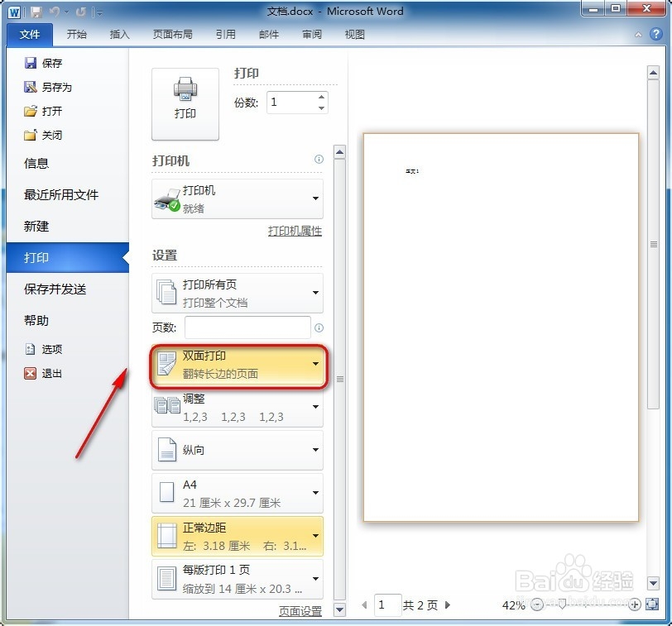Minimize the Word window
The image size is (672, 626).
pos(593,8)
